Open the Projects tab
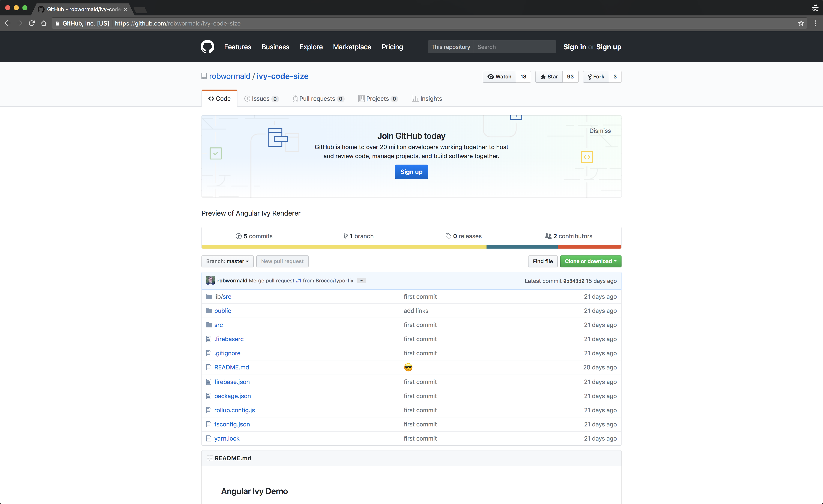823x504 pixels. pos(378,99)
